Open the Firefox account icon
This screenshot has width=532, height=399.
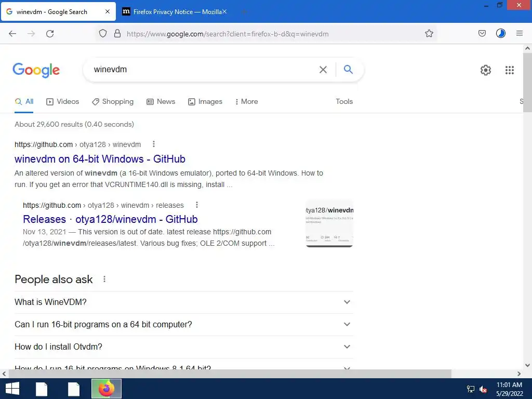[500, 33]
